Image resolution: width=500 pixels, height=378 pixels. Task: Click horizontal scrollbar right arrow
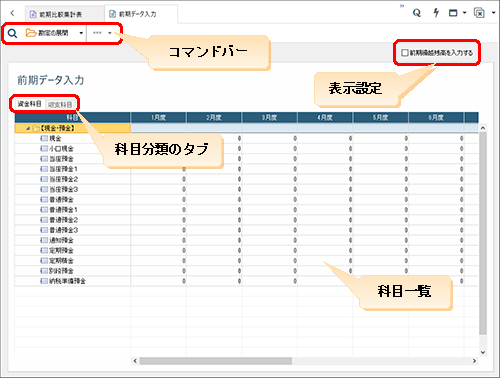474,361
